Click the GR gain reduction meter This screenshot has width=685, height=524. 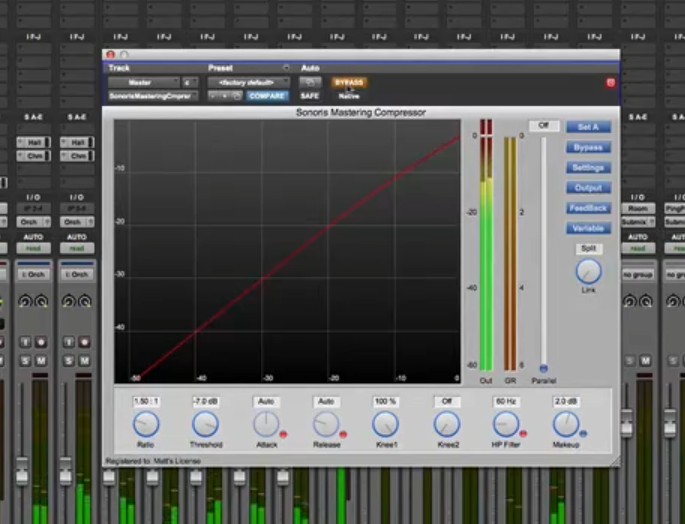510,254
